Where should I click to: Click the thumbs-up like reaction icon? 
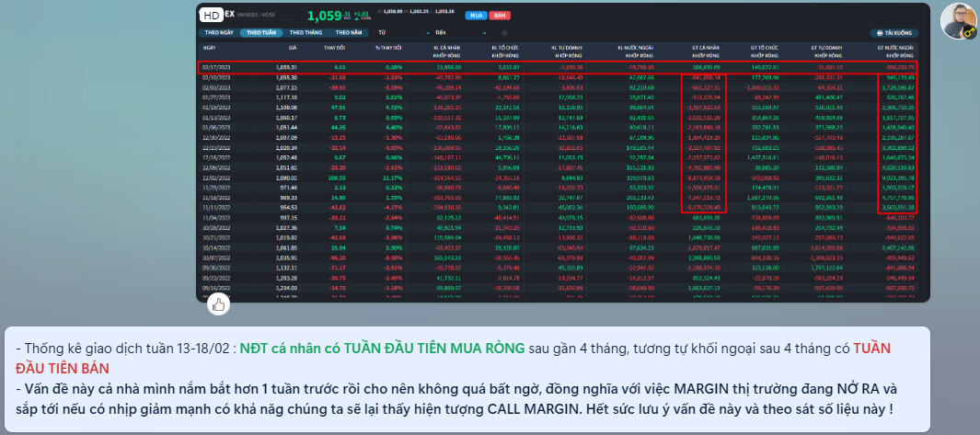[x=219, y=304]
